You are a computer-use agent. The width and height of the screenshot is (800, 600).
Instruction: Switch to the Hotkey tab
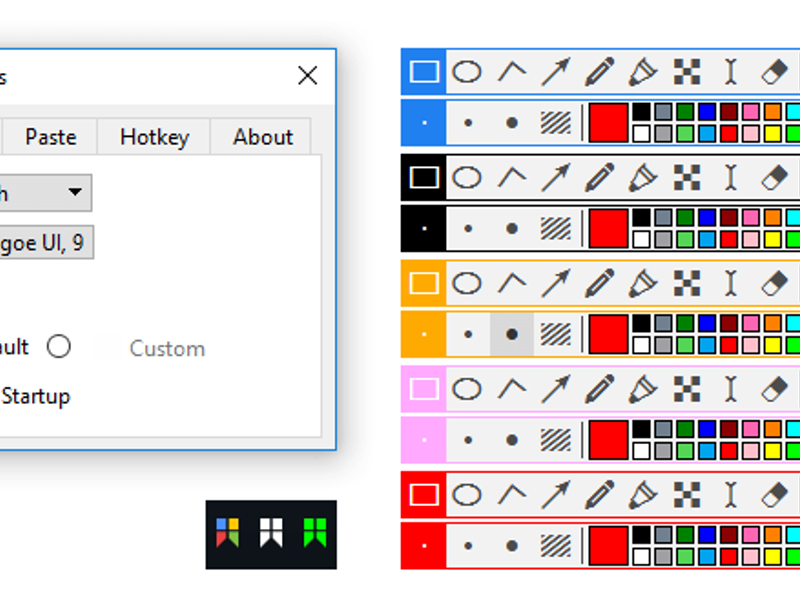click(154, 137)
